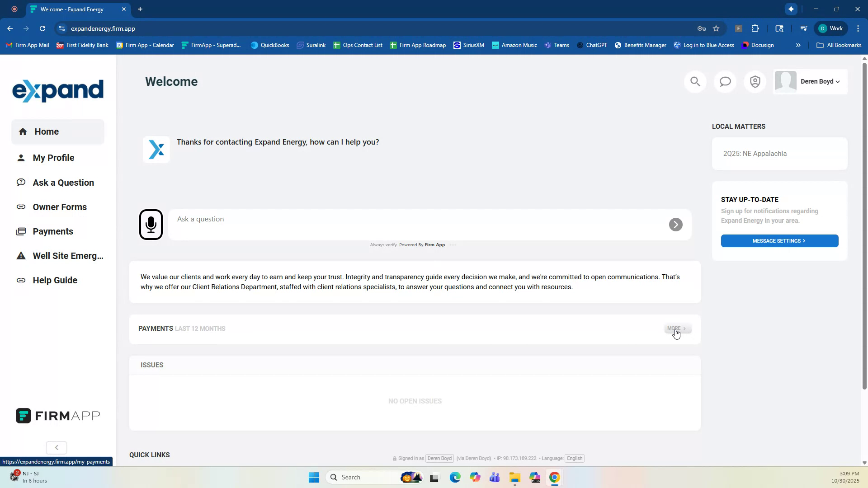
Task: Click the Expand Energy logo
Action: pyautogui.click(x=58, y=90)
